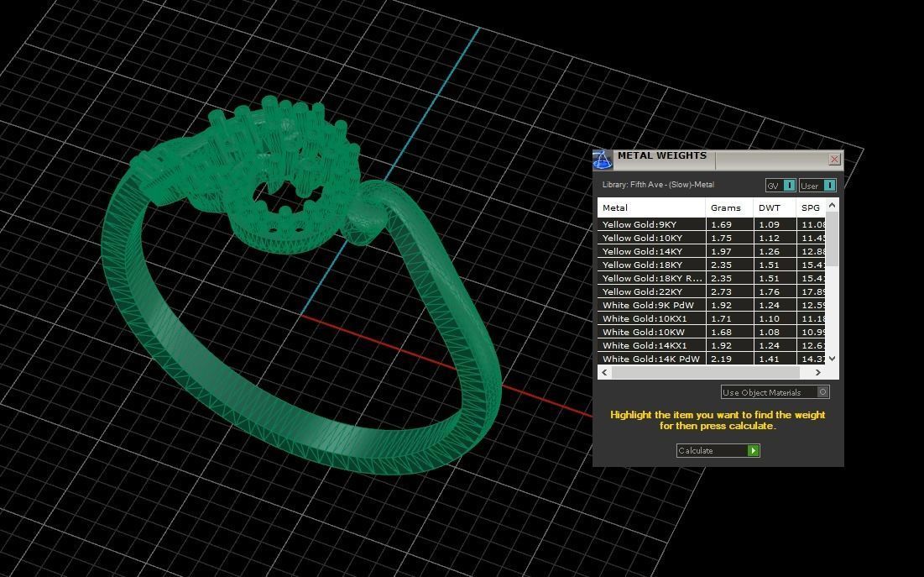
Task: Click the Metal Weights scale icon
Action: 603,160
